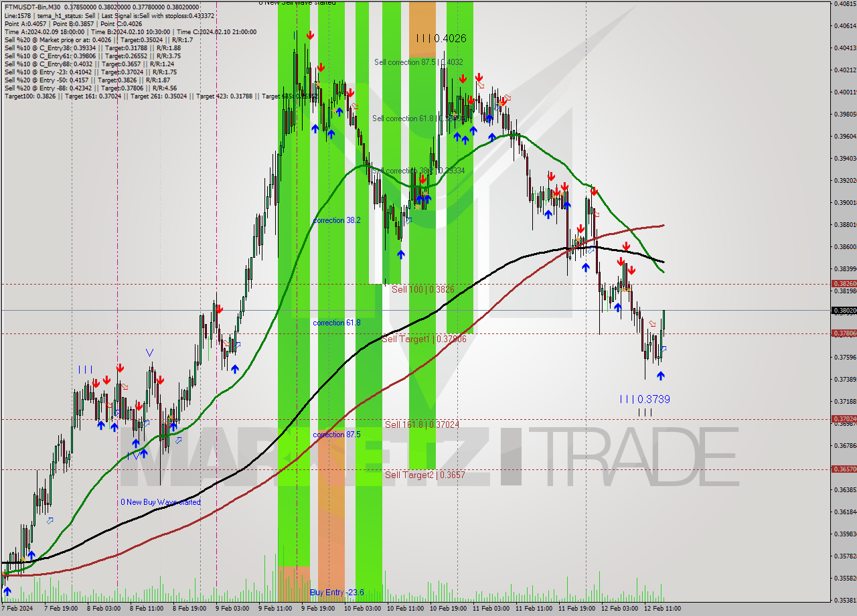Screen dimensions: 857x616
Task: Click the 8 Feb 11:00 time label
Action: click(x=146, y=609)
